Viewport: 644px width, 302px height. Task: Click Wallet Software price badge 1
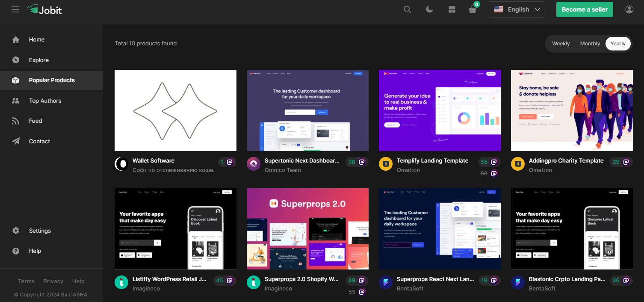[227, 162]
